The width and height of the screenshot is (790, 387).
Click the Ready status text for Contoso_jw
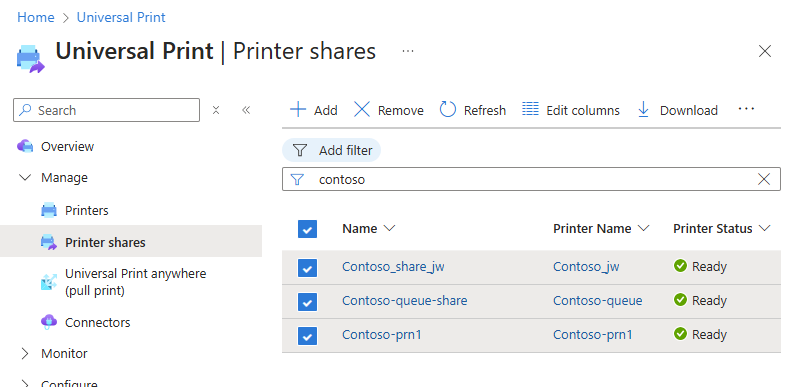tap(709, 266)
